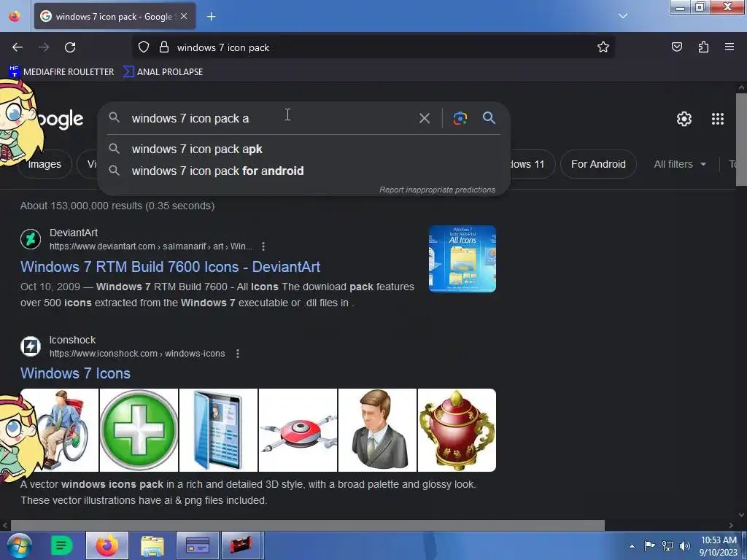
Task: Click the horizontal scrollbar thumb
Action: pos(308,525)
